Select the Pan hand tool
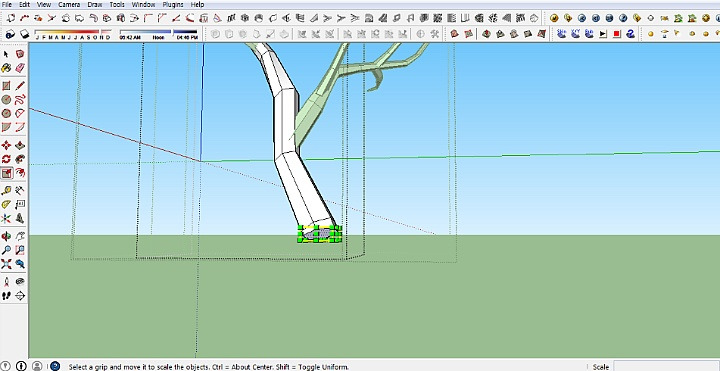 [20, 236]
